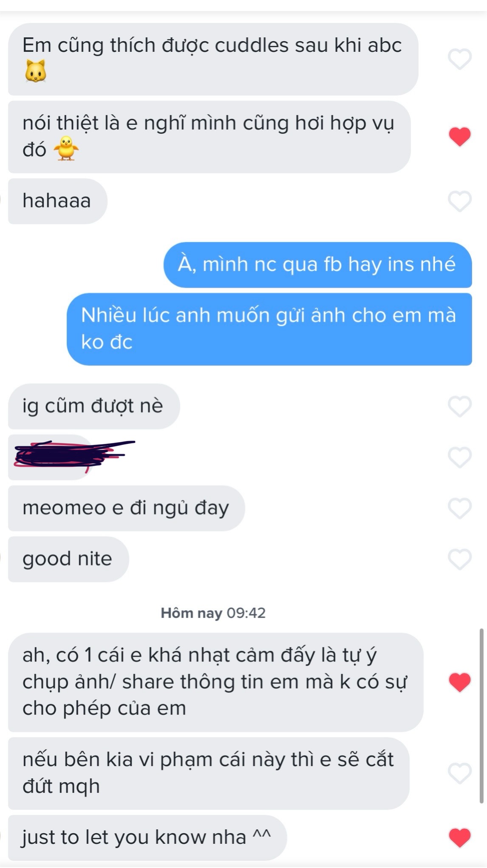
Task: Select the blue 'À, mình nc qua fb' bubble
Action: coord(317,265)
